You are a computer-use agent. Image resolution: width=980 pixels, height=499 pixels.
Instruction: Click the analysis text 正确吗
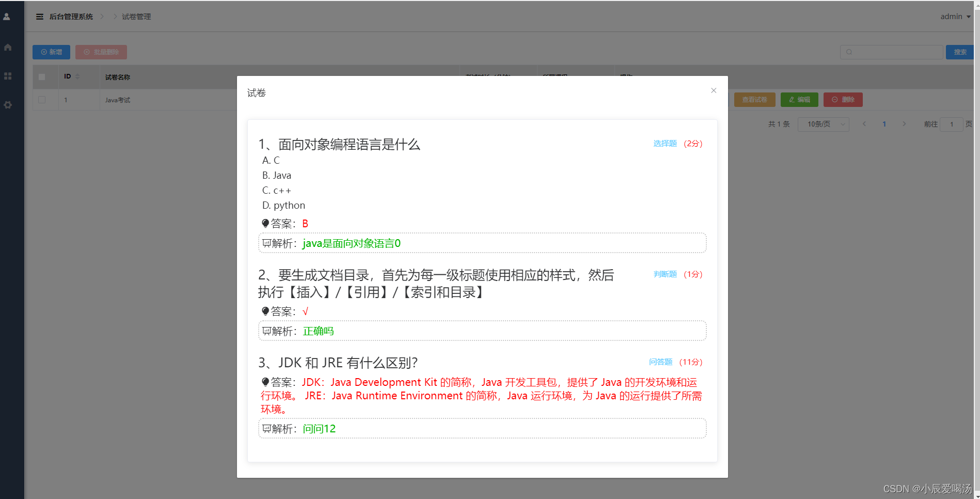point(318,331)
